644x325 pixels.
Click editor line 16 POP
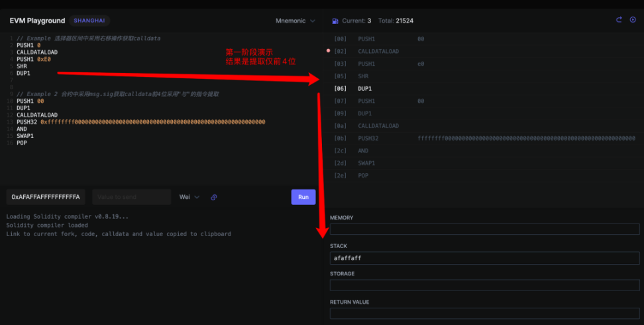point(22,143)
